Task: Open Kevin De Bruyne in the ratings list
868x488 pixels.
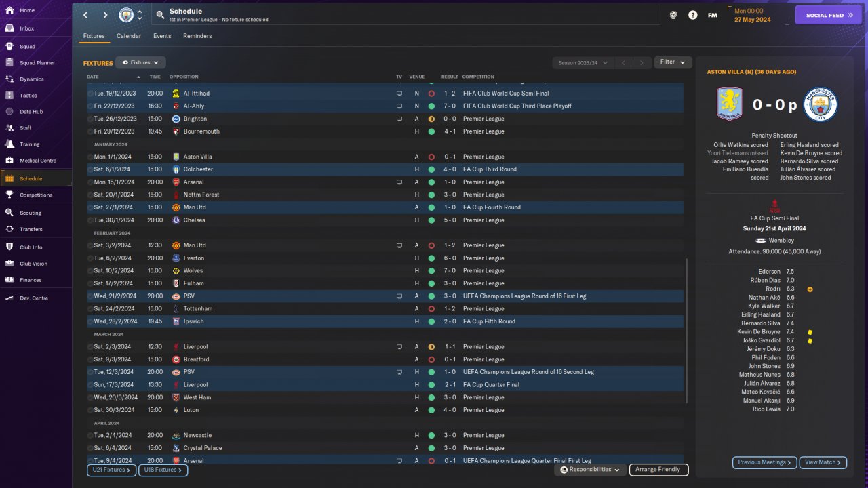Action: tap(759, 332)
